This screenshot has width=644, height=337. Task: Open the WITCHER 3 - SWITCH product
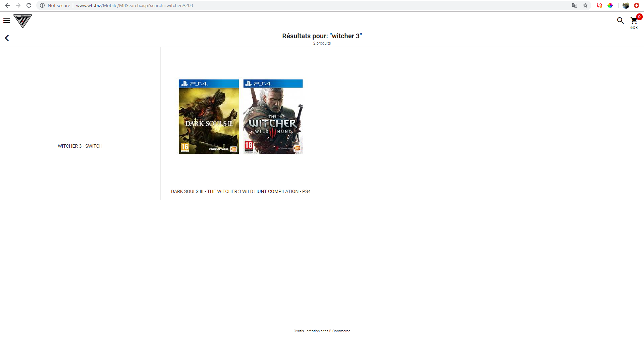point(80,146)
